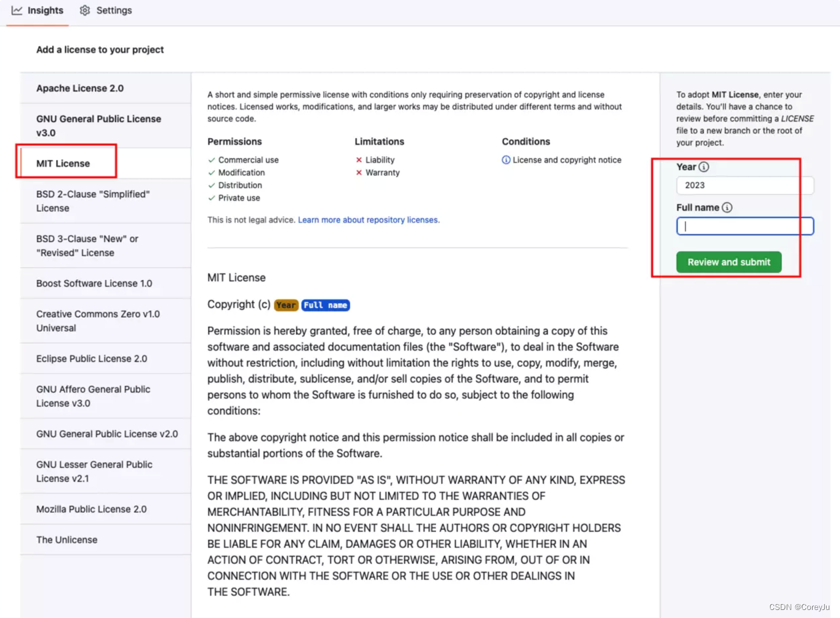Select BSD 3-Clause "New" or "Revised" License
The width and height of the screenshot is (840, 618).
tap(105, 245)
